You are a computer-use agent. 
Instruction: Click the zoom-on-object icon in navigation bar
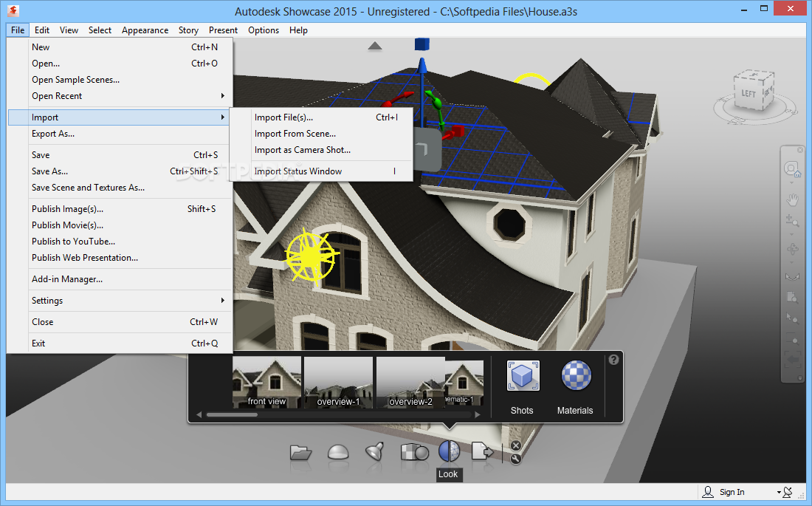tap(793, 296)
